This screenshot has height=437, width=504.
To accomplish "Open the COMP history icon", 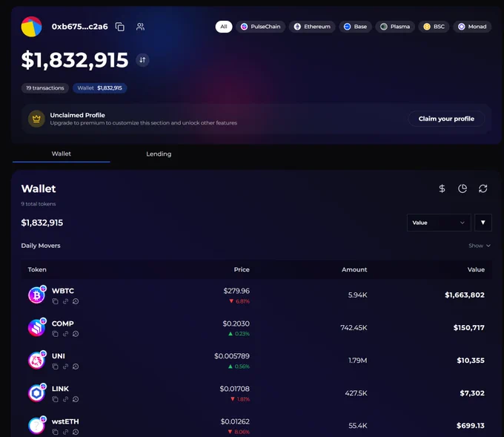I will [76, 334].
